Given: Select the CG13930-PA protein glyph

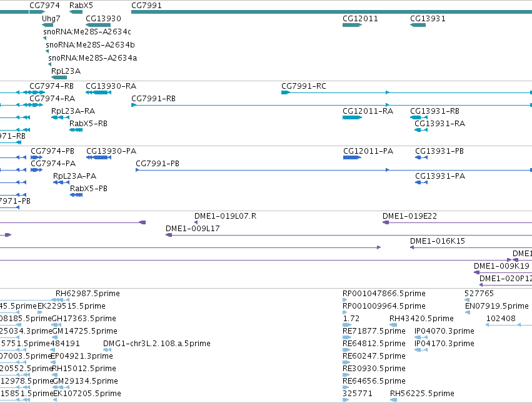Looking at the screenshot, I should point(99,157).
